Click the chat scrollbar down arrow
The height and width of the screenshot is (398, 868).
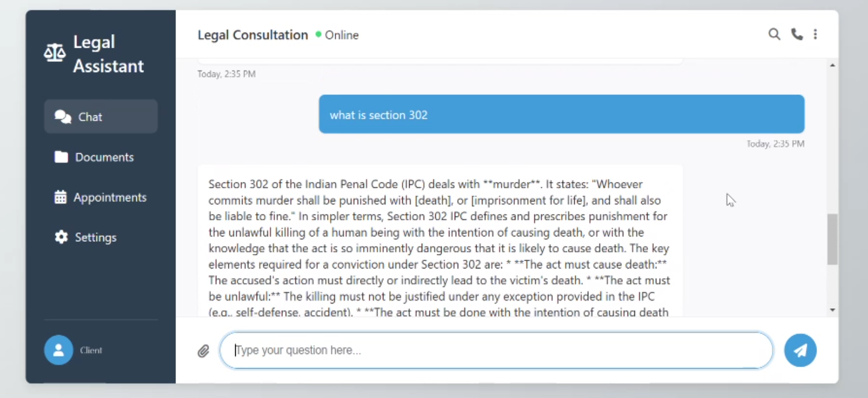832,310
